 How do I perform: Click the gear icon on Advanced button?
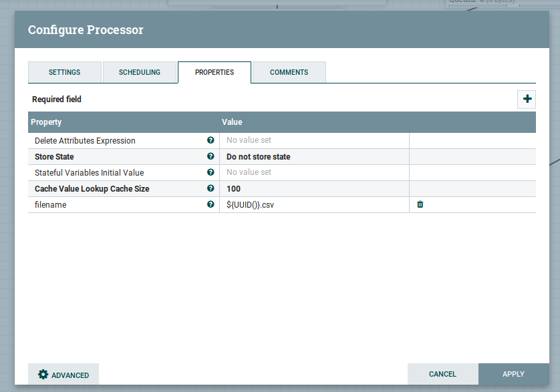click(x=43, y=375)
